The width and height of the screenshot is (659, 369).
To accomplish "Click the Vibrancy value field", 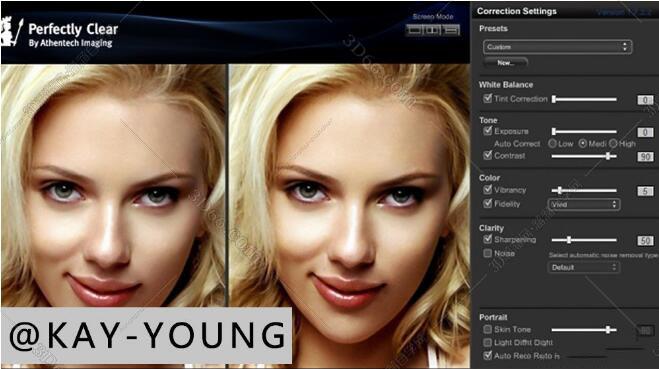I will point(646,191).
